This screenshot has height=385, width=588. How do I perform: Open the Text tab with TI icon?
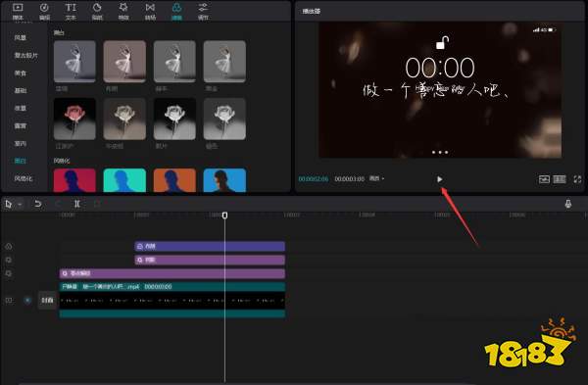[71, 11]
